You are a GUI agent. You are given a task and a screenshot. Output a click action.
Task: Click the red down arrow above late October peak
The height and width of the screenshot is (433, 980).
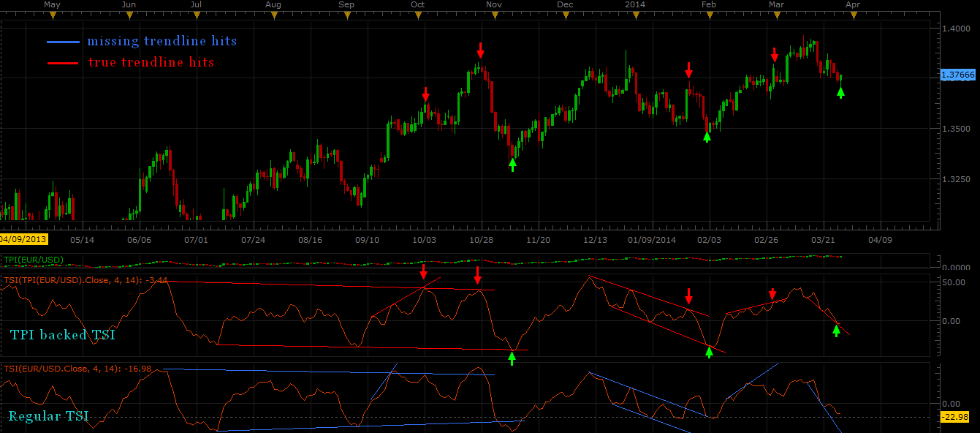pos(480,50)
